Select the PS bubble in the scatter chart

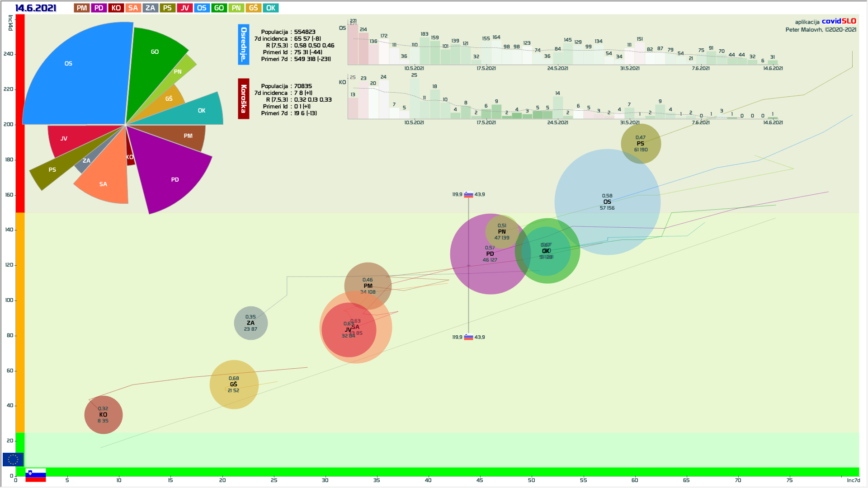point(641,144)
